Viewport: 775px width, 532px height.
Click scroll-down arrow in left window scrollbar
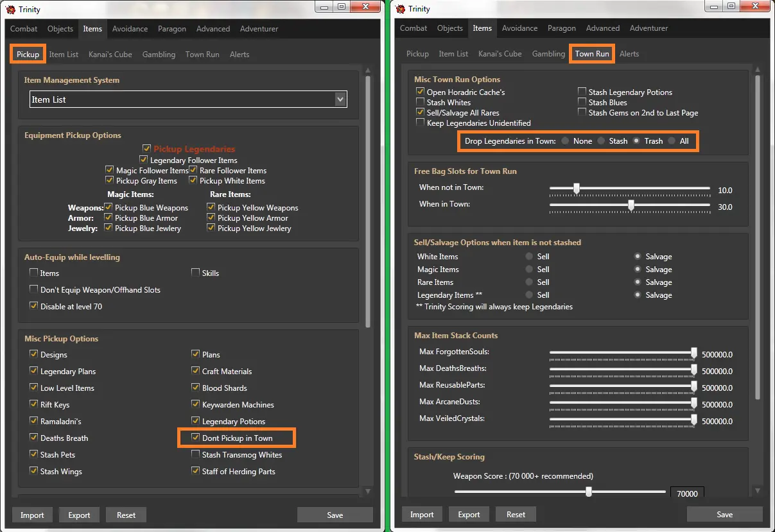[368, 491]
